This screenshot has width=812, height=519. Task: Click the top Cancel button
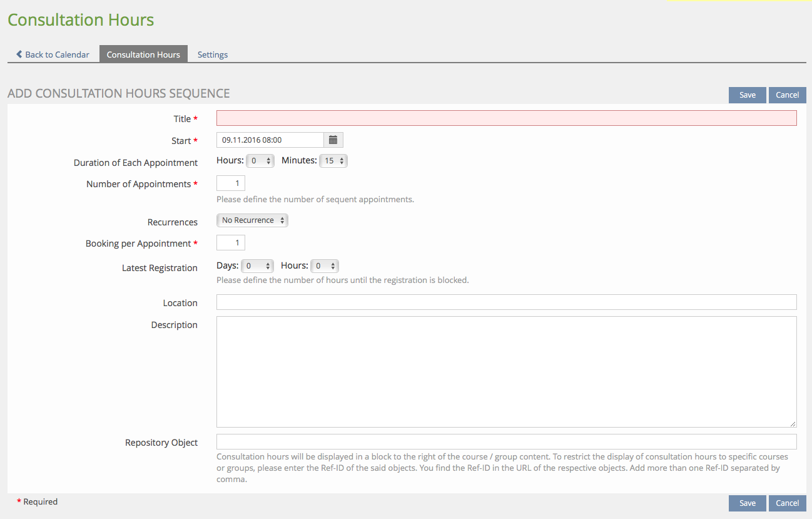(x=787, y=95)
